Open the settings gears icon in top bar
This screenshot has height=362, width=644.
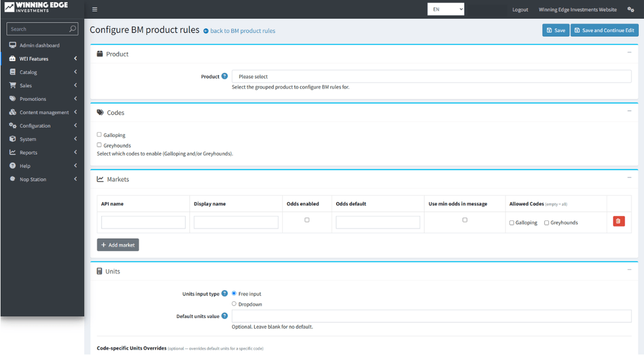pos(631,10)
